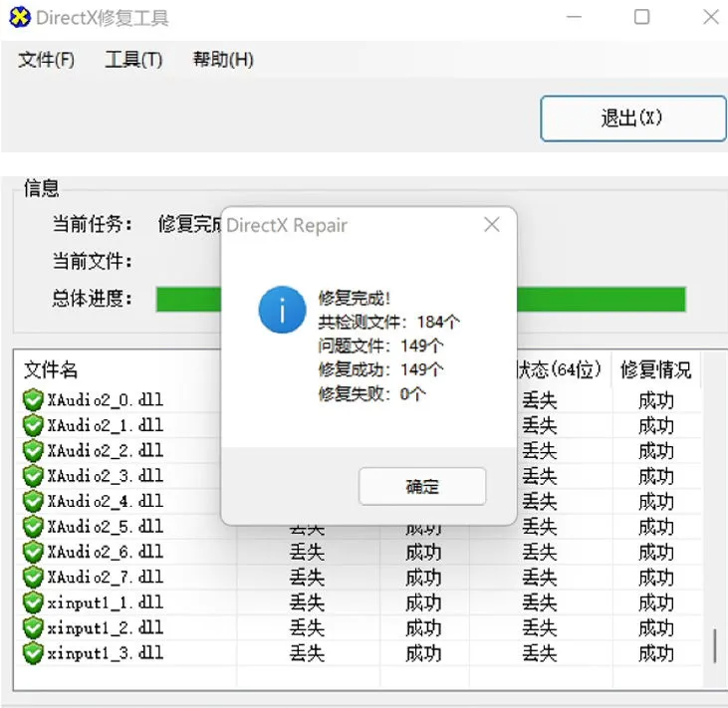Select the XAudio2_0.dll file name

(x=105, y=400)
